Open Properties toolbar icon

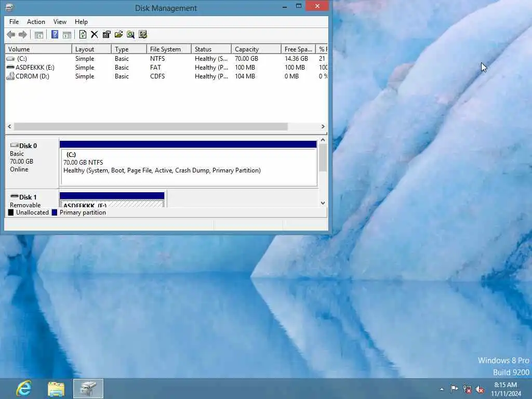click(107, 34)
